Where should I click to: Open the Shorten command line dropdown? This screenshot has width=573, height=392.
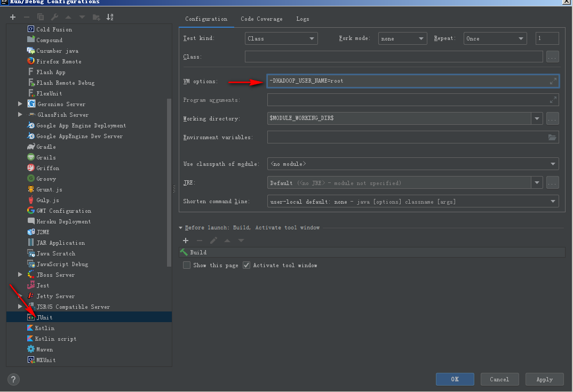[413, 202]
